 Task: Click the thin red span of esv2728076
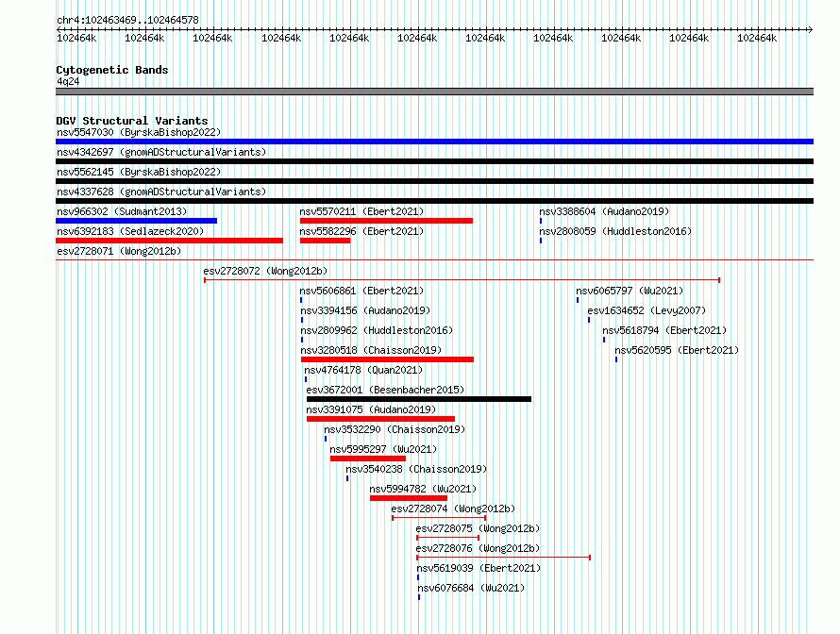pyautogui.click(x=504, y=558)
